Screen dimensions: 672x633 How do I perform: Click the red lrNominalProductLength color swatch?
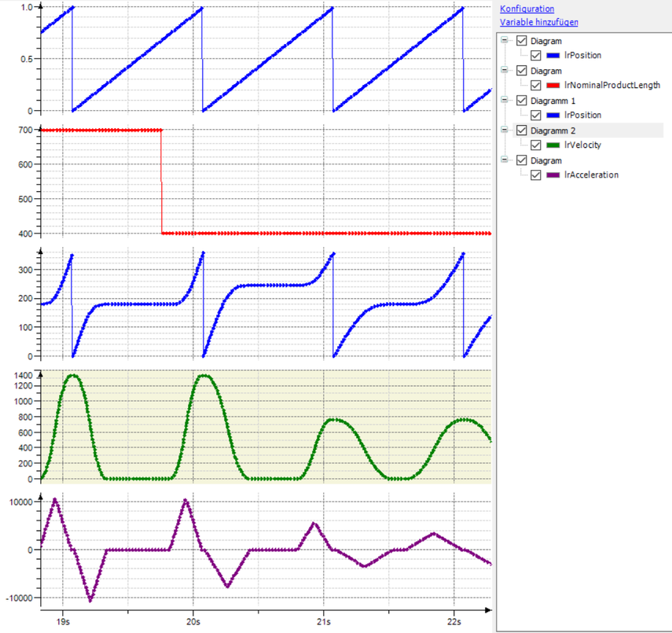pos(553,86)
